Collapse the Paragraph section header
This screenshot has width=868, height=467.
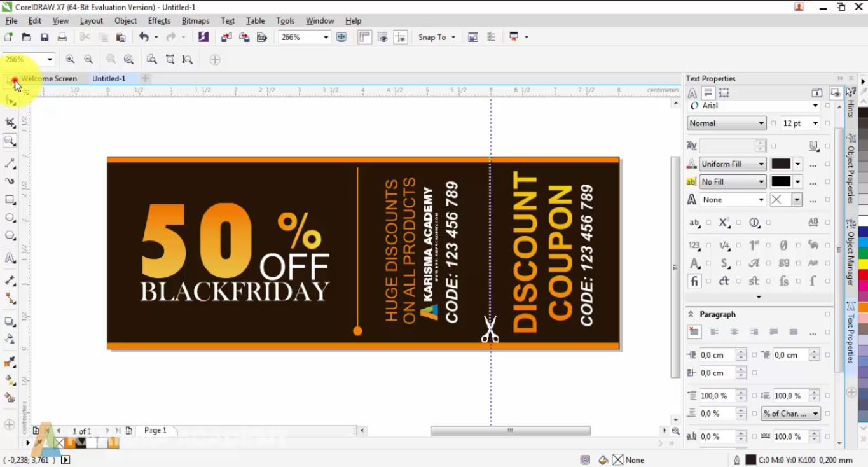[691, 314]
